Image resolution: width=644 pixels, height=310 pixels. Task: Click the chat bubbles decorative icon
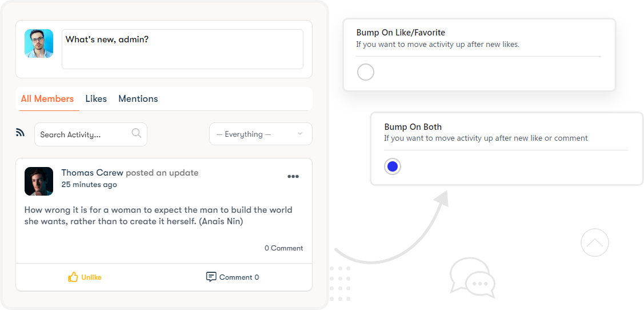pyautogui.click(x=473, y=277)
